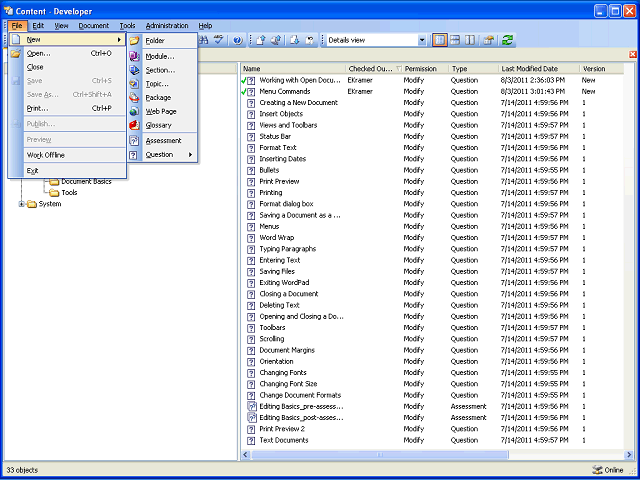Toggle the single-pane layout button (highlighted)

[439, 40]
